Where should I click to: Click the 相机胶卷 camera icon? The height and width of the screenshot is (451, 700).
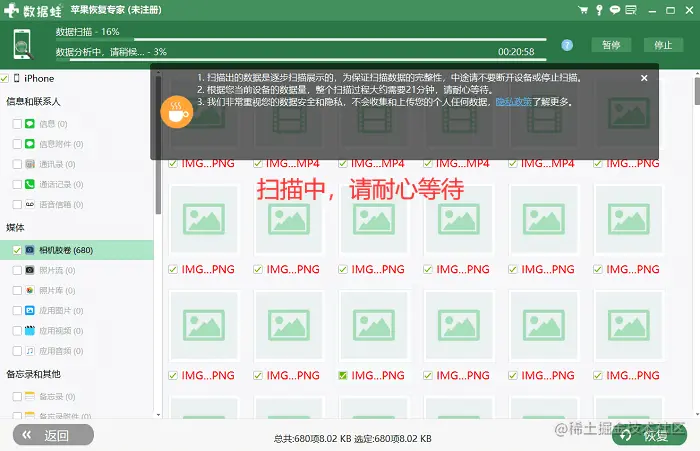[30, 250]
